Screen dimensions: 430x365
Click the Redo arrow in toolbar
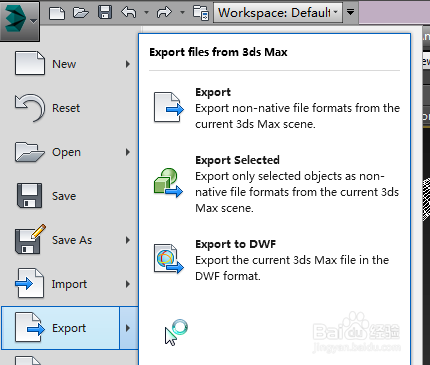(x=164, y=12)
